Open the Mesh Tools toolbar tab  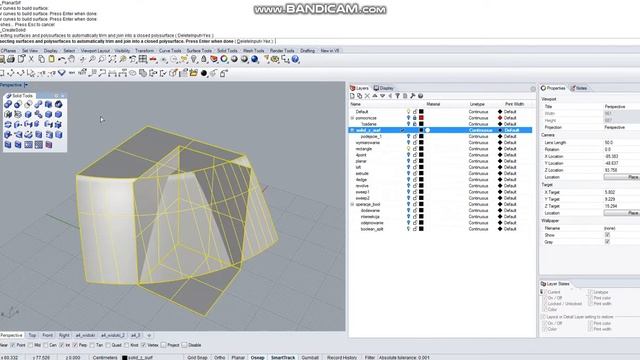253,51
